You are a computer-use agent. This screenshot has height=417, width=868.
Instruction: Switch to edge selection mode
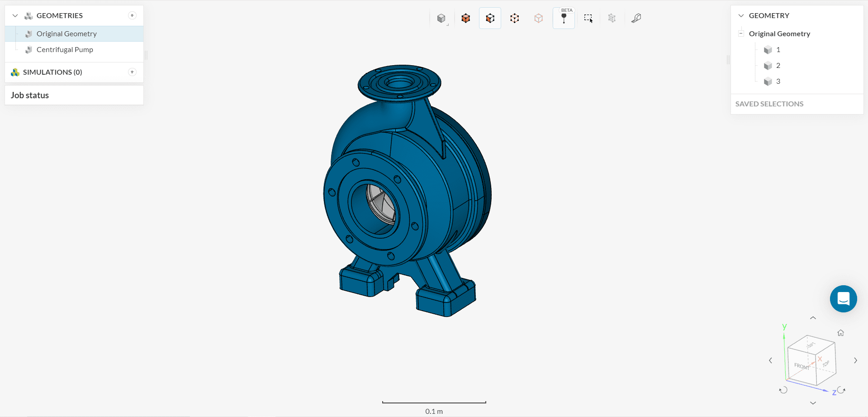click(x=514, y=19)
